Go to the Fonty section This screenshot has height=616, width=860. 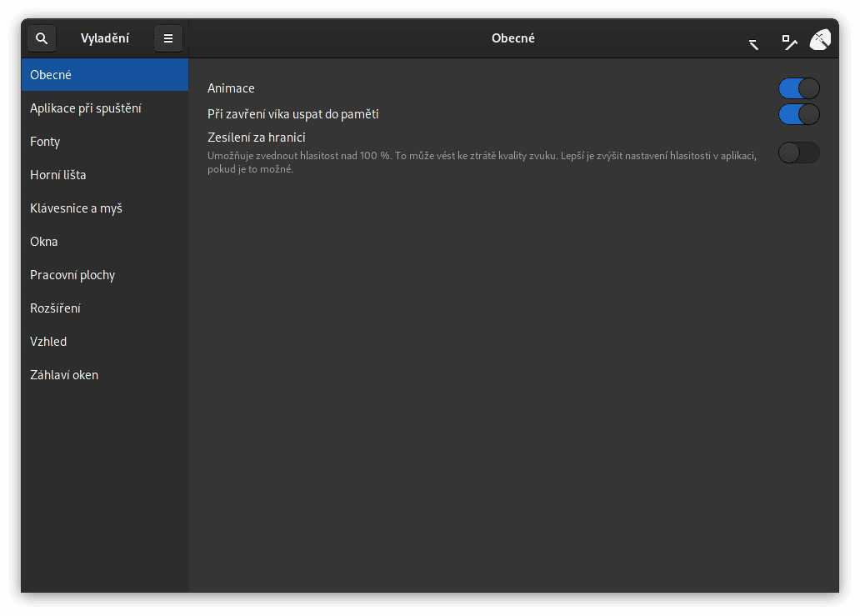point(105,142)
